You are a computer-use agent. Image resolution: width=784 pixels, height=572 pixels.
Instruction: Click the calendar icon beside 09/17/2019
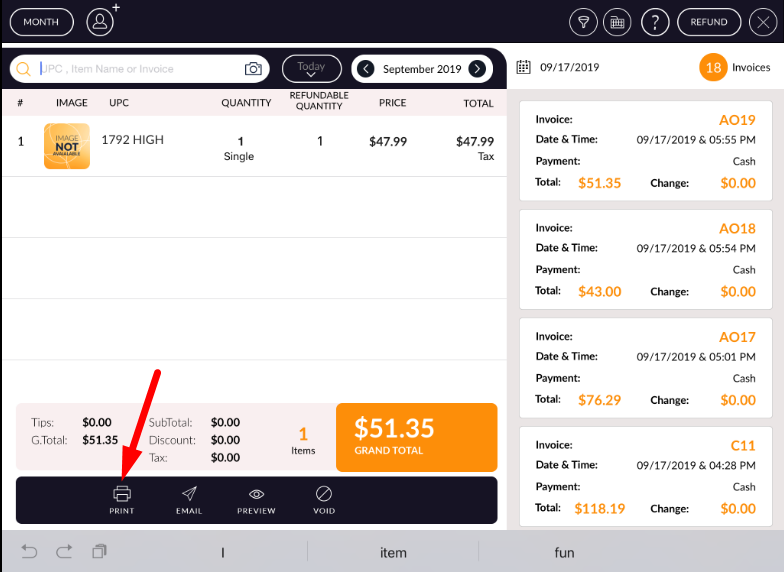point(523,67)
